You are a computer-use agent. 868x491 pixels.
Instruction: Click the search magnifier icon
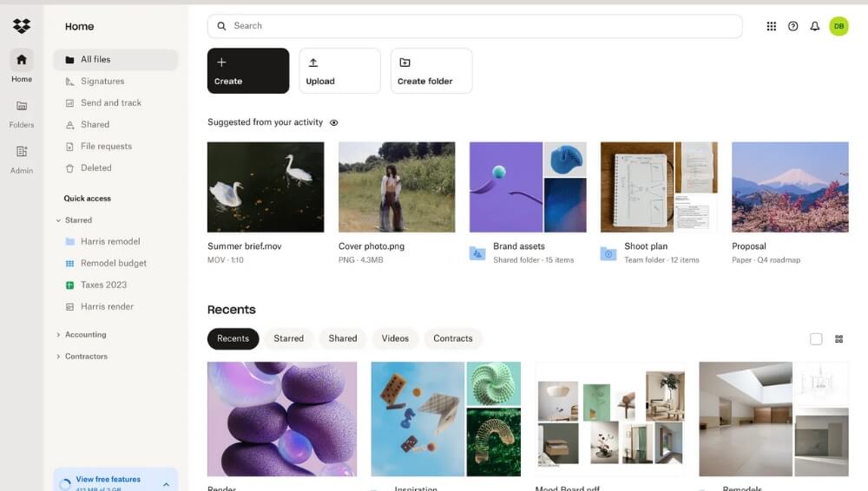click(x=221, y=26)
